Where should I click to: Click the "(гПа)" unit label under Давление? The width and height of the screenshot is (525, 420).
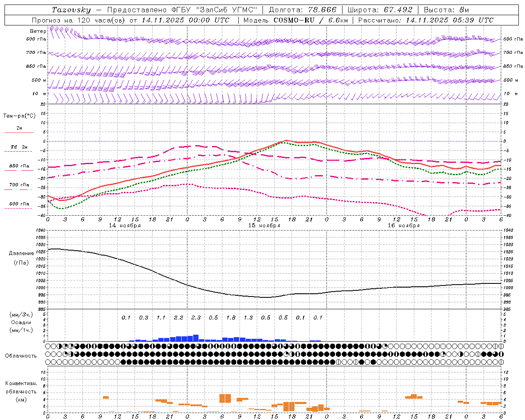pyautogui.click(x=21, y=263)
